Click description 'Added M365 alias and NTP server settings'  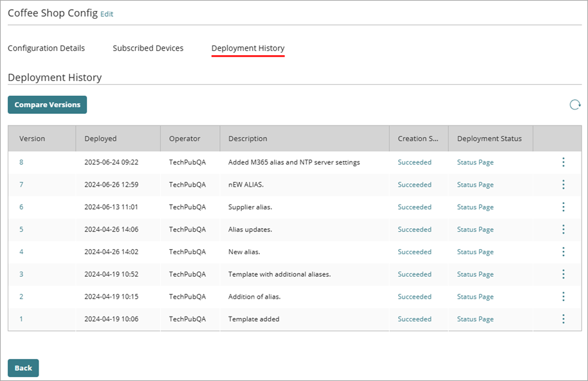click(x=294, y=162)
